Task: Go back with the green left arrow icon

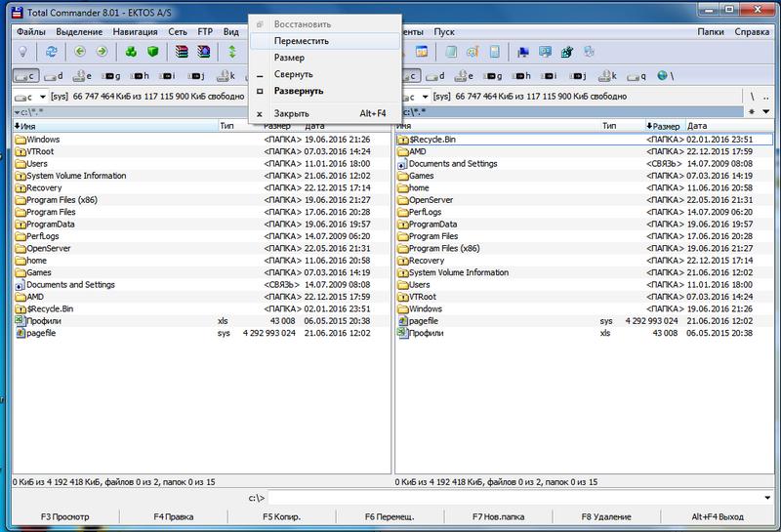Action: [x=80, y=52]
